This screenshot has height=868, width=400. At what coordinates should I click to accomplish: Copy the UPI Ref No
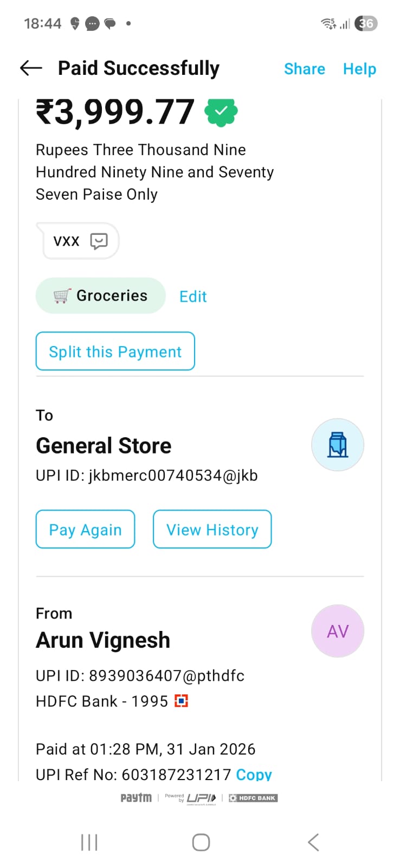pyautogui.click(x=254, y=774)
